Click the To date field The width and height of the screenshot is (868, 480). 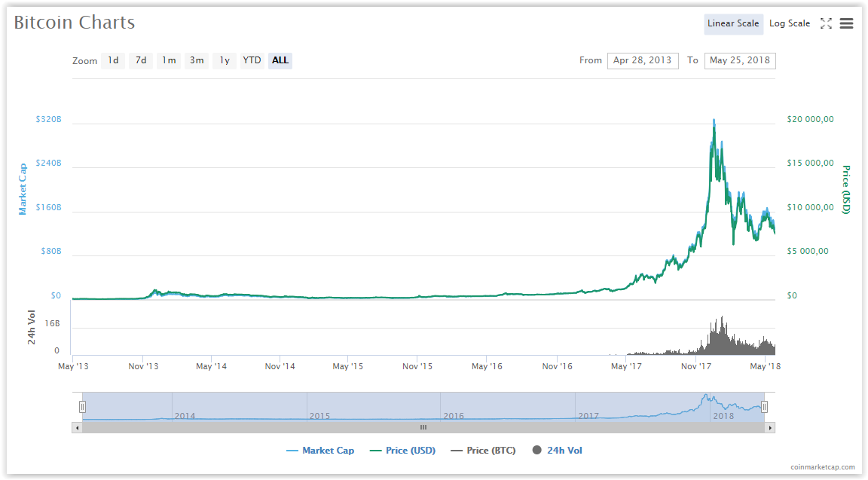point(740,60)
